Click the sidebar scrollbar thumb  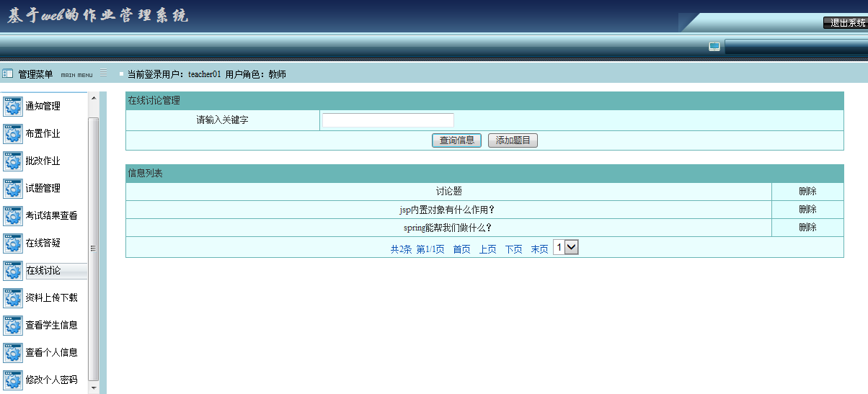coord(93,249)
